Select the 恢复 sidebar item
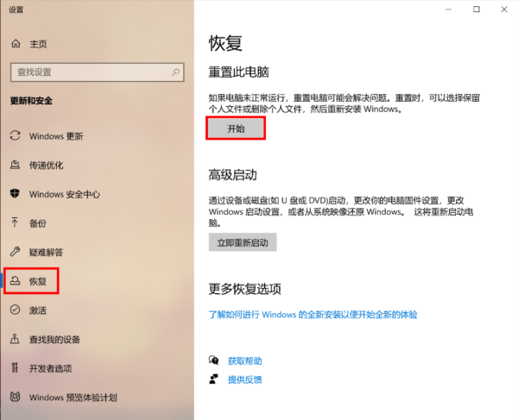 [x=31, y=281]
